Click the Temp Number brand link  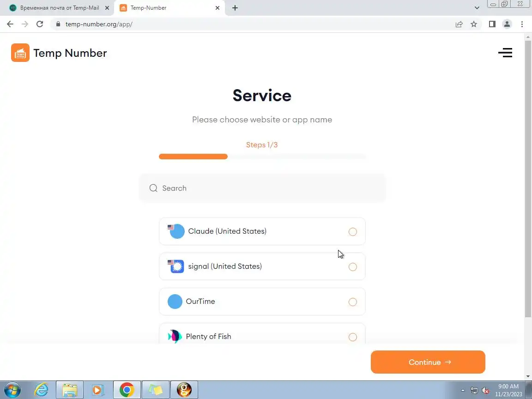tap(70, 53)
